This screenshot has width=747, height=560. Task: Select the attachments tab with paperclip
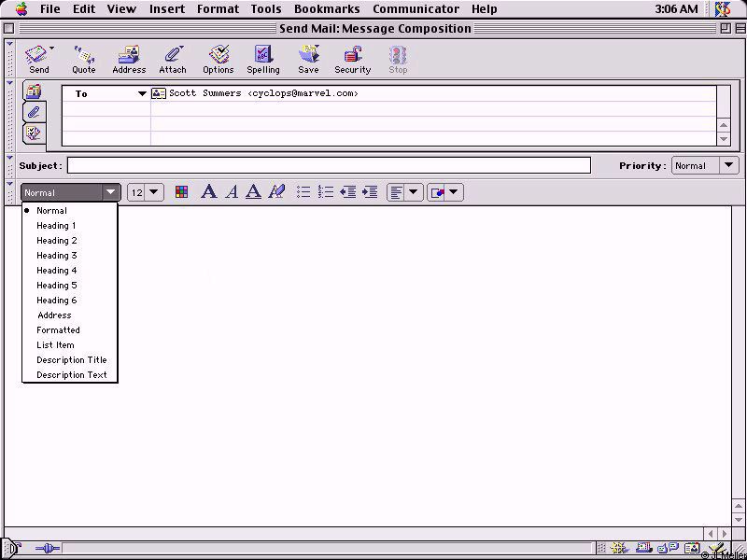pos(33,112)
